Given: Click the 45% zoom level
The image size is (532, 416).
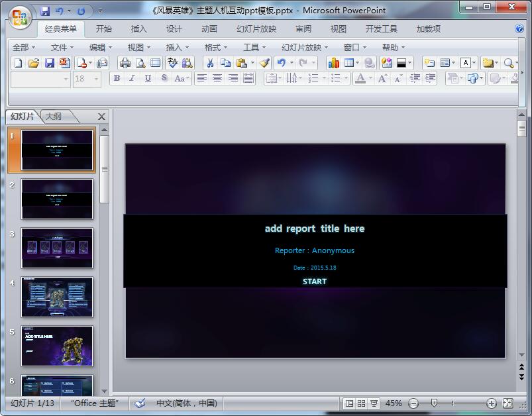Looking at the screenshot, I should 394,403.
